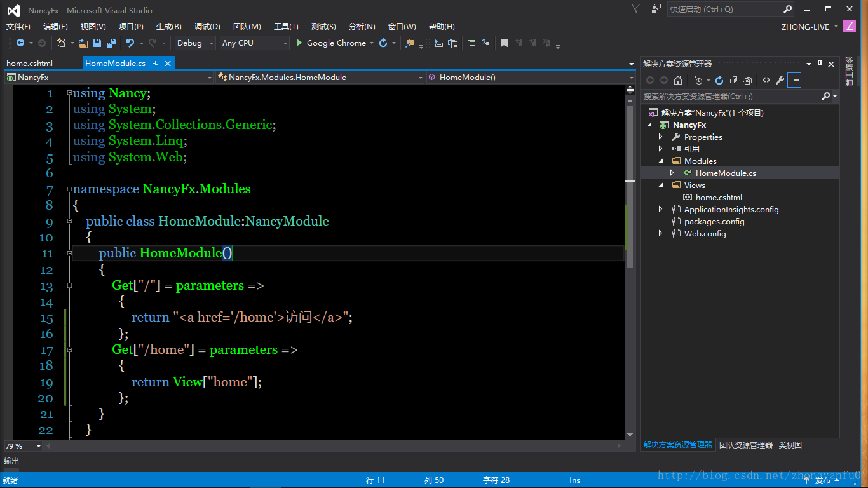
Task: Expand the Properties node in Solution Explorer
Action: (x=660, y=137)
